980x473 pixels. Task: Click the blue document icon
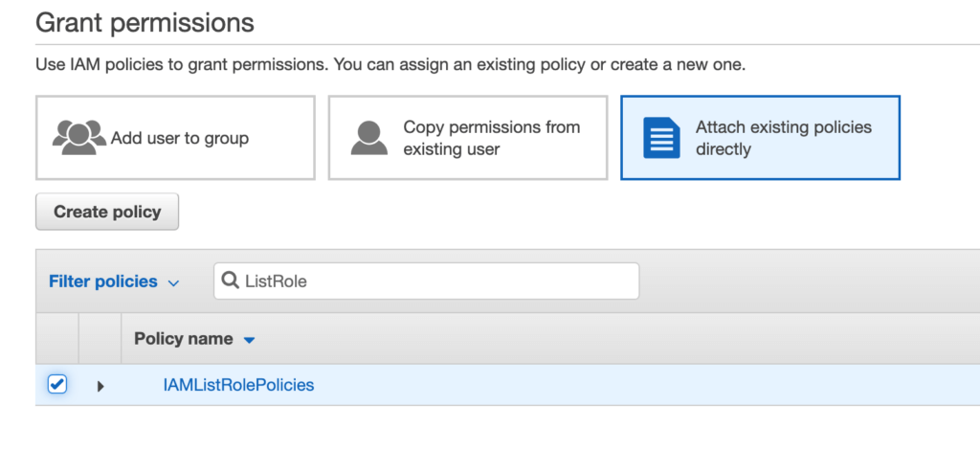click(661, 138)
